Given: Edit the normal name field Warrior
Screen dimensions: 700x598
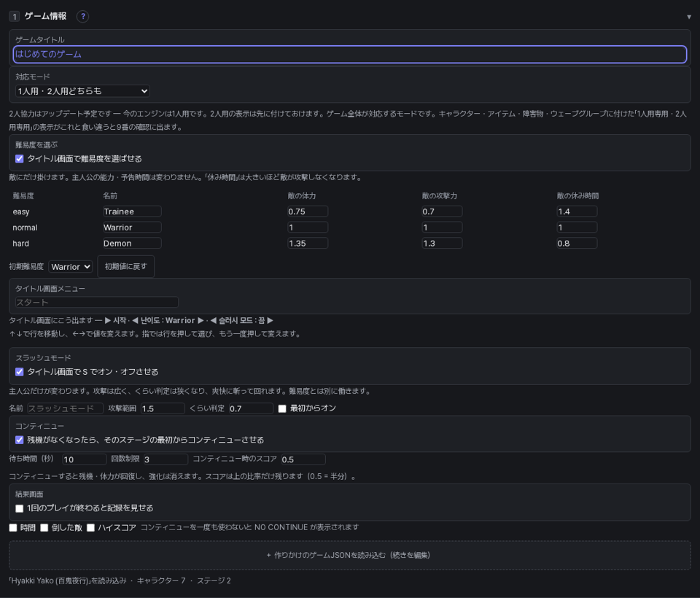Looking at the screenshot, I should click(x=132, y=228).
